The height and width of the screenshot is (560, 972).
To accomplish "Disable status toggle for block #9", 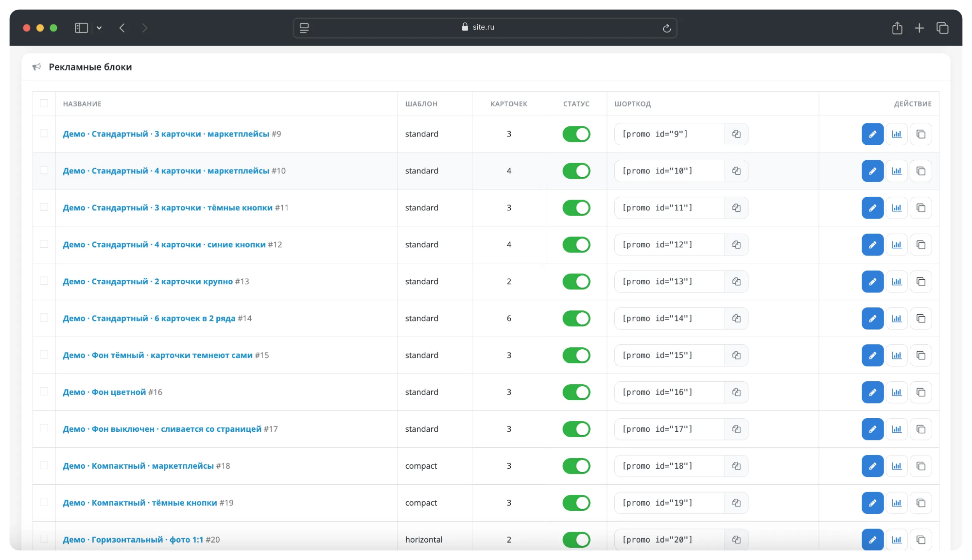I will pos(576,134).
